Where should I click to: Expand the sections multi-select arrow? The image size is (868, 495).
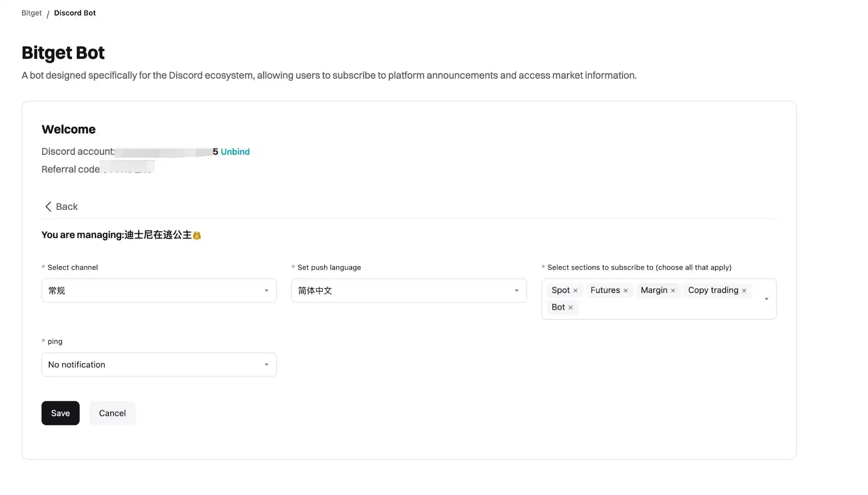pyautogui.click(x=766, y=299)
